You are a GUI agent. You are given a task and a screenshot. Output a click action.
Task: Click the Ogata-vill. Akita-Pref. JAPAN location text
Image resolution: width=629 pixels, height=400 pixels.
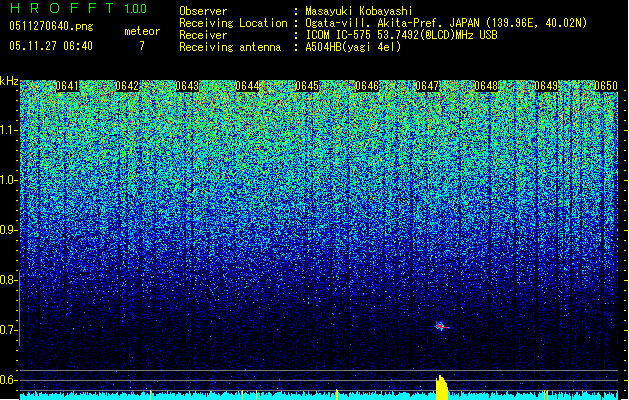446,23
